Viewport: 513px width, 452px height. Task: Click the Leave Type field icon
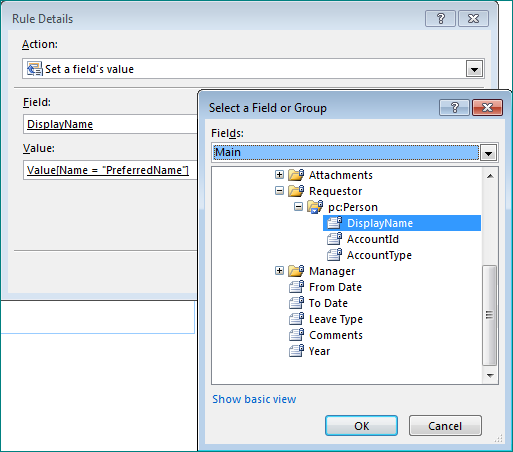coord(296,319)
